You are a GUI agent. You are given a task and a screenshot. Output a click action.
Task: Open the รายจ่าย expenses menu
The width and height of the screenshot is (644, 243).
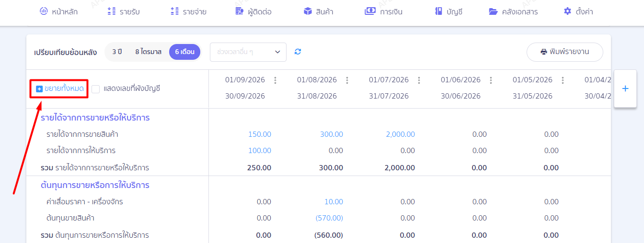189,11
